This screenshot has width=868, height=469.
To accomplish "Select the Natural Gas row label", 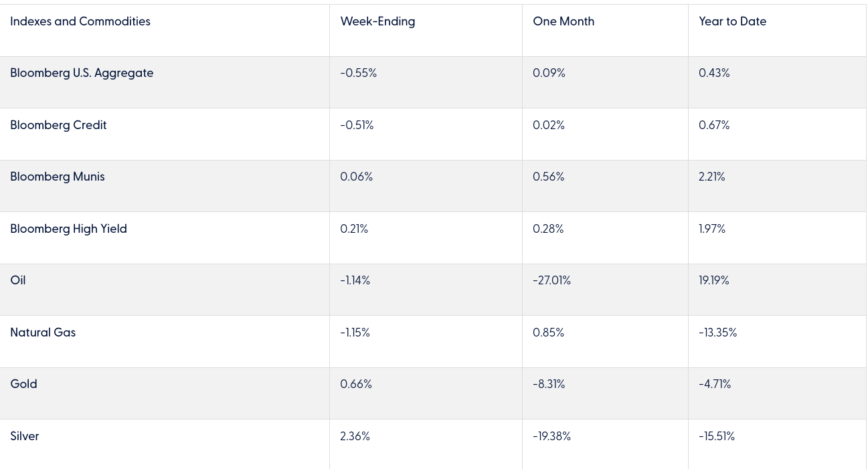I will coord(43,333).
